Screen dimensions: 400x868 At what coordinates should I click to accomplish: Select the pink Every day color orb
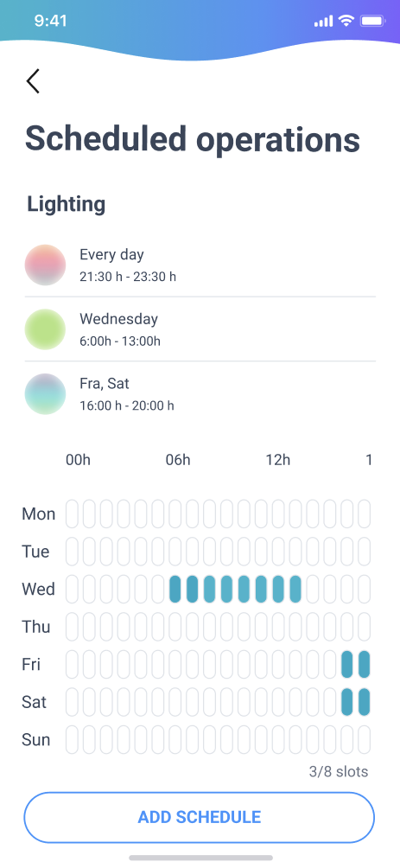point(46,265)
